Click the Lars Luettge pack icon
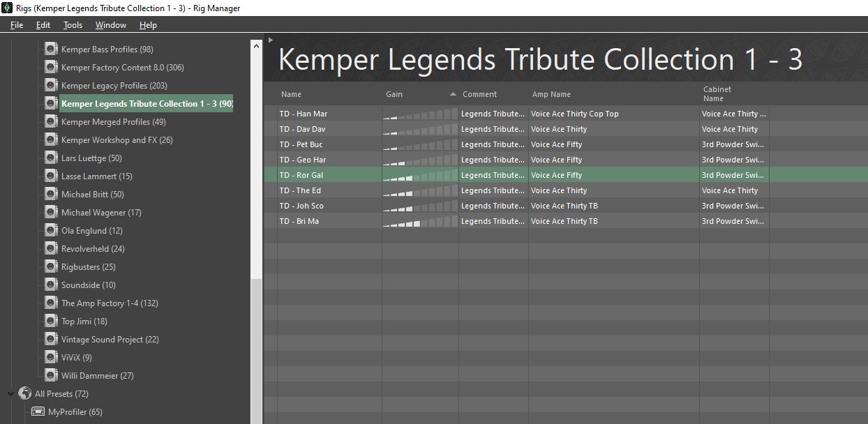The height and width of the screenshot is (424, 868). (50, 158)
